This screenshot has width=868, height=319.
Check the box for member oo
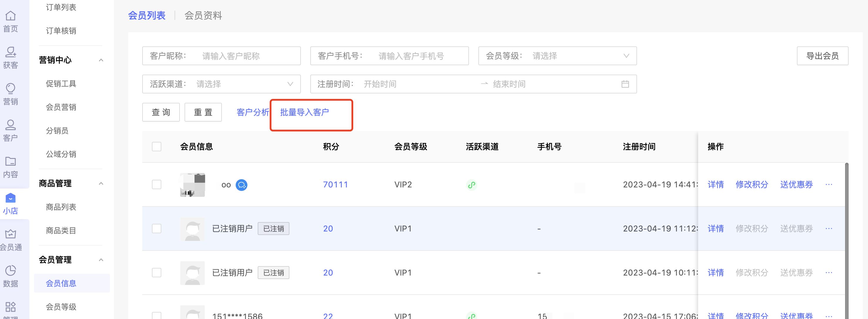156,184
